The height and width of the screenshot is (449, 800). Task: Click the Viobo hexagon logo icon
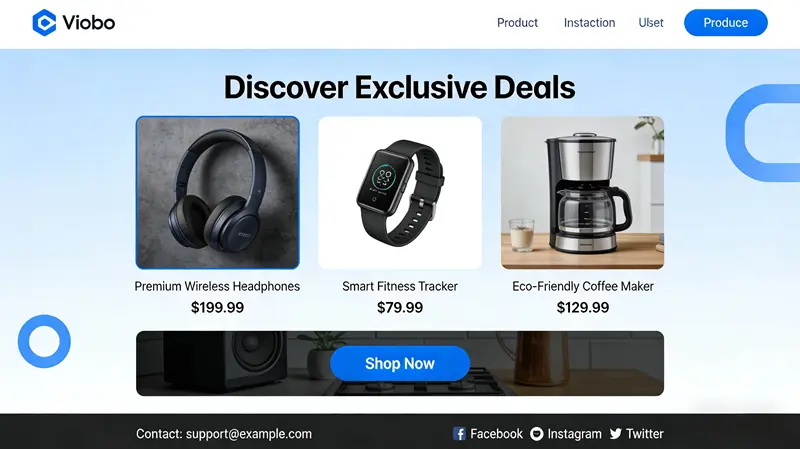pyautogui.click(x=44, y=22)
